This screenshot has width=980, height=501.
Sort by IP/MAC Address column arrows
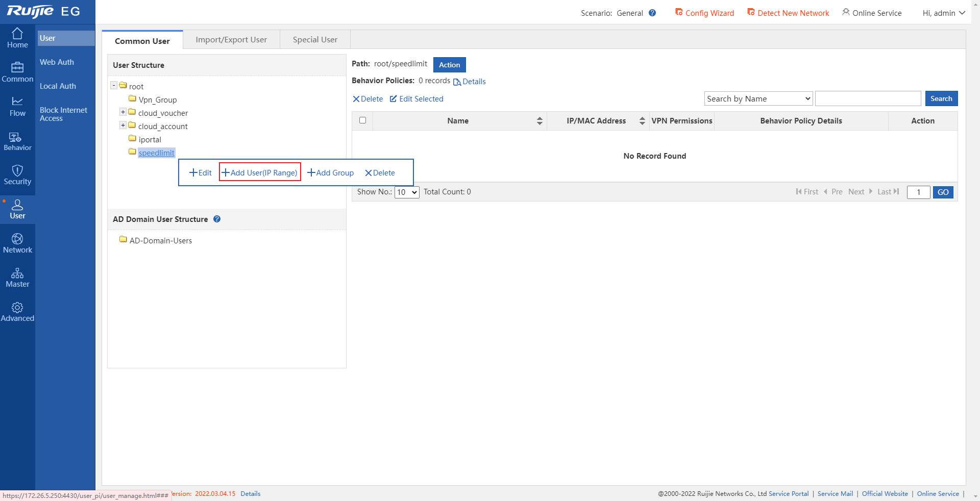coord(642,121)
